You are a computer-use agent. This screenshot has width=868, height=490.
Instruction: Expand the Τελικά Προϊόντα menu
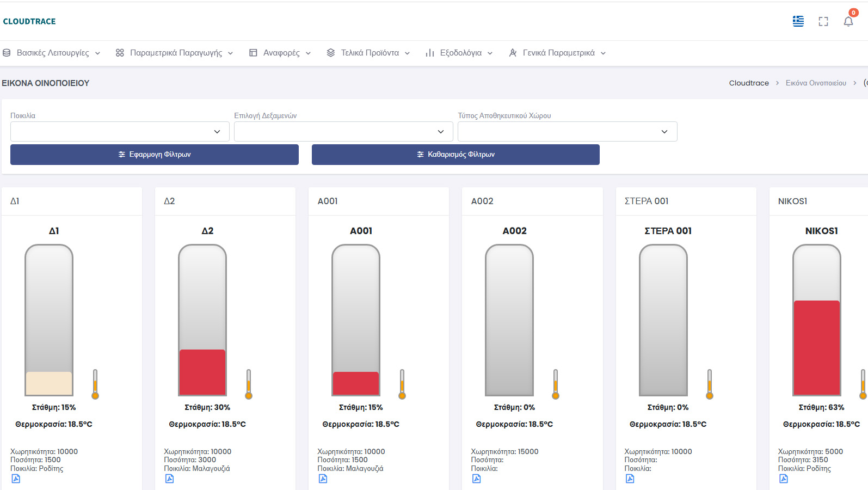tap(368, 53)
